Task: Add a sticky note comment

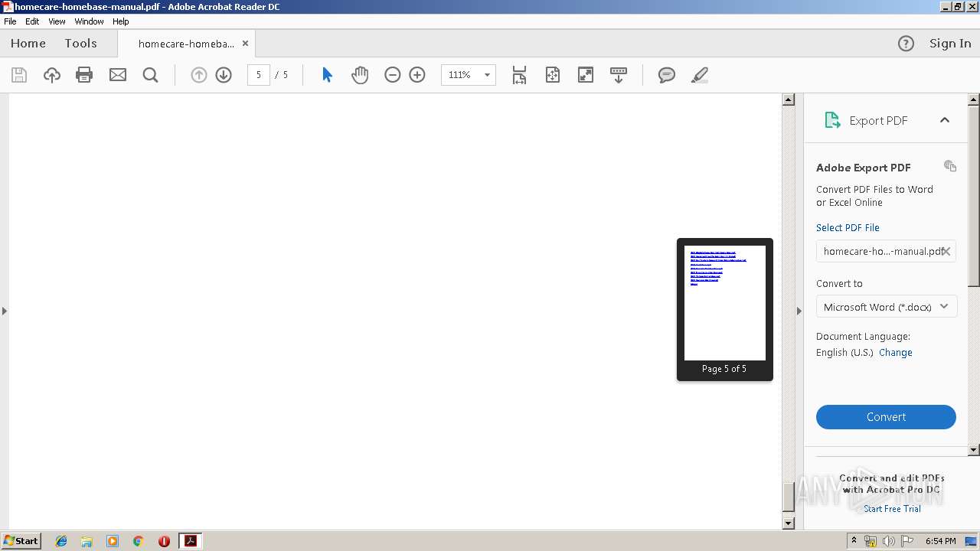Action: tap(667, 75)
